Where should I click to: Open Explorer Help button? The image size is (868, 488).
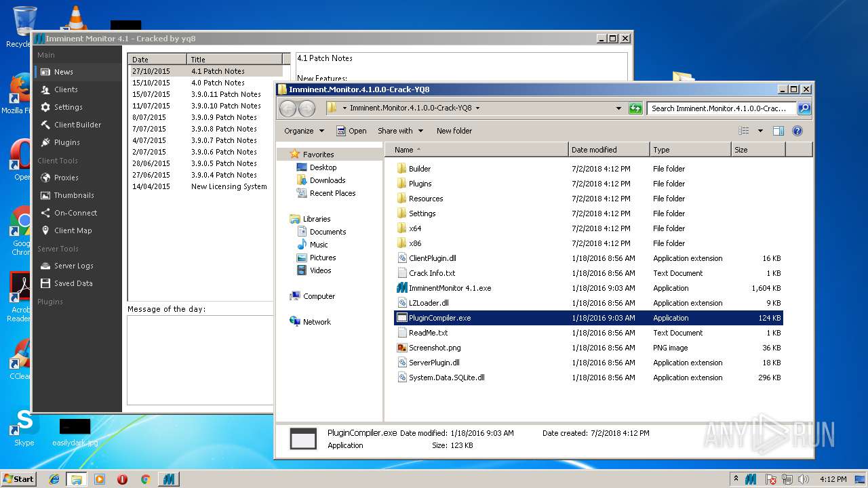click(x=797, y=131)
